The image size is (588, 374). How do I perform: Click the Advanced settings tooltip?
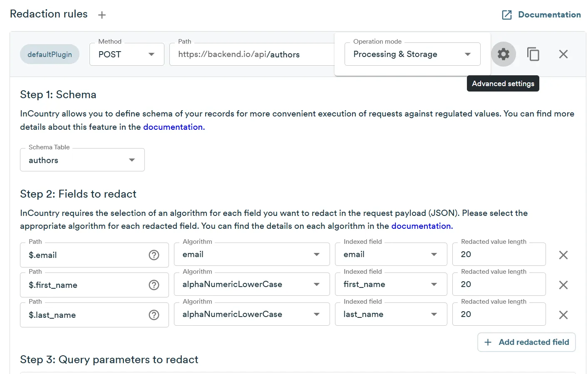pos(503,84)
